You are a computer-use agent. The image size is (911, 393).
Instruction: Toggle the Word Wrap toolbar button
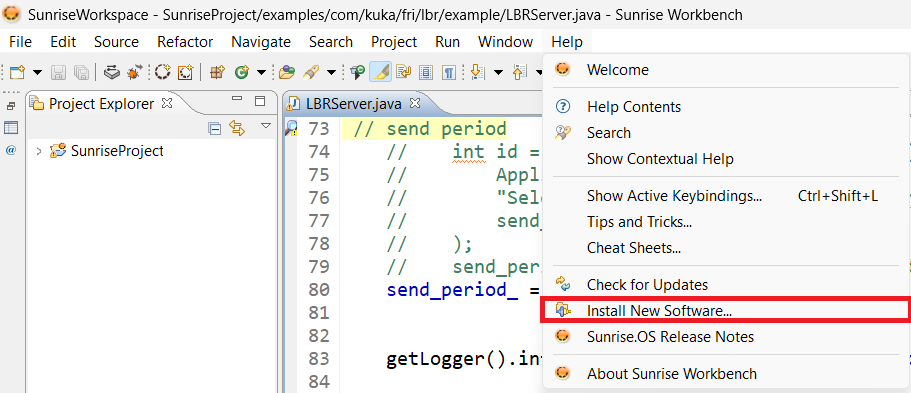pos(404,72)
